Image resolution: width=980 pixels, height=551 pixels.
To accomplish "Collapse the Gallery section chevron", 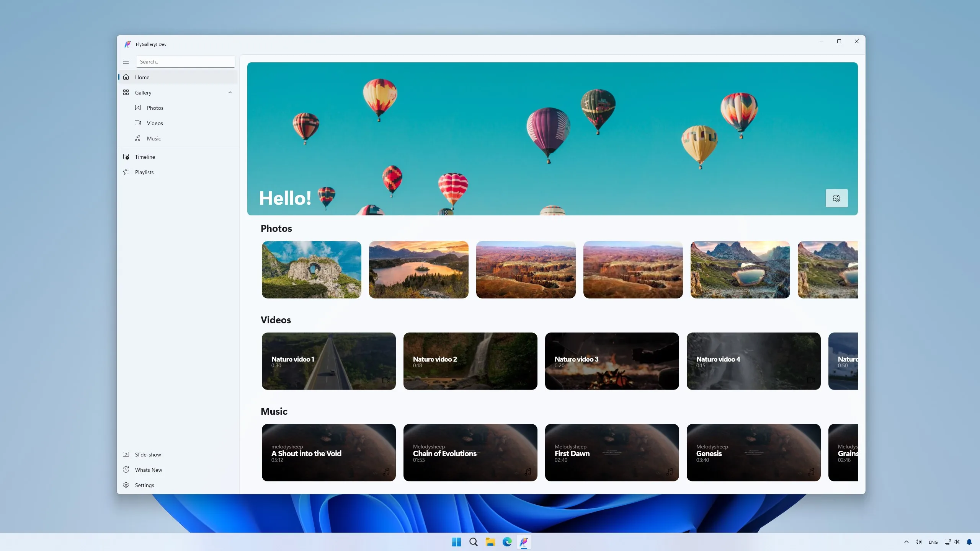I will point(230,93).
